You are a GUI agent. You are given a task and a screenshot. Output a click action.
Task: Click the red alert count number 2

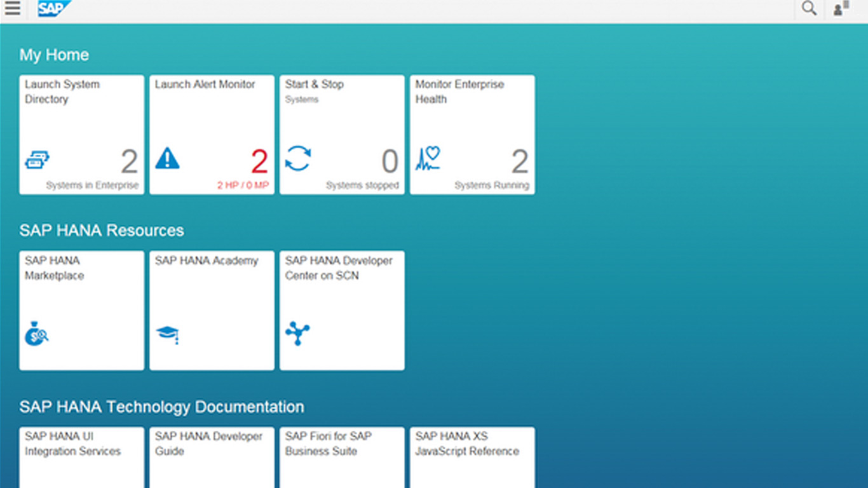point(259,162)
